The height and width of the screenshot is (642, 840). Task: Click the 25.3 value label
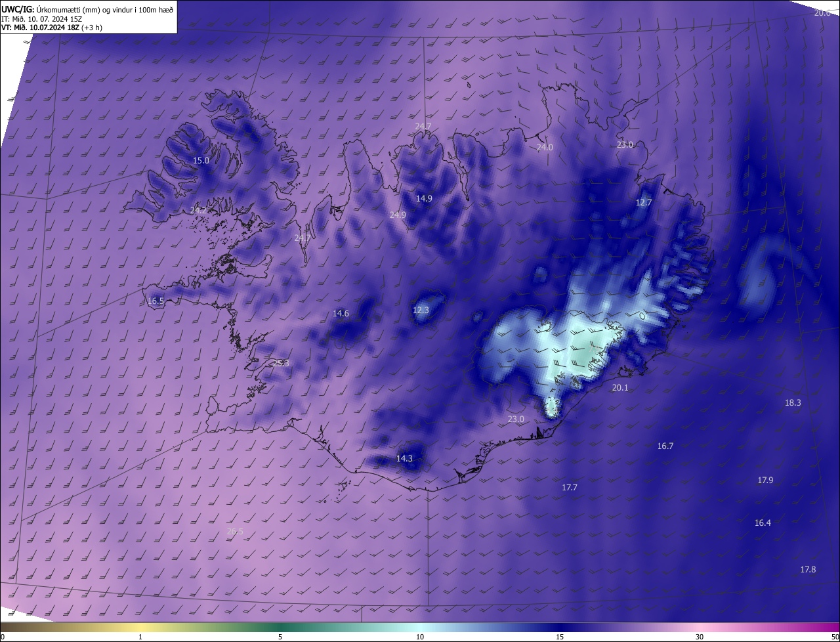tap(280, 362)
